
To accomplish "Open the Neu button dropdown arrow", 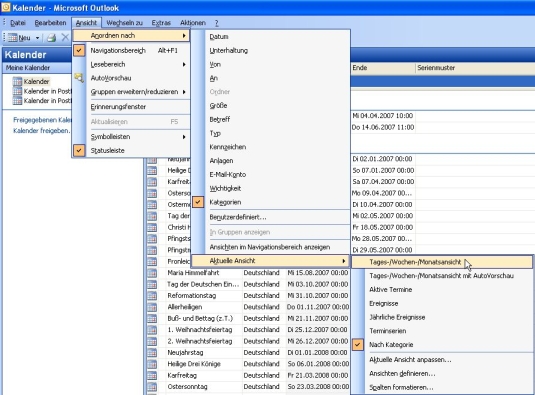I will click(x=38, y=38).
